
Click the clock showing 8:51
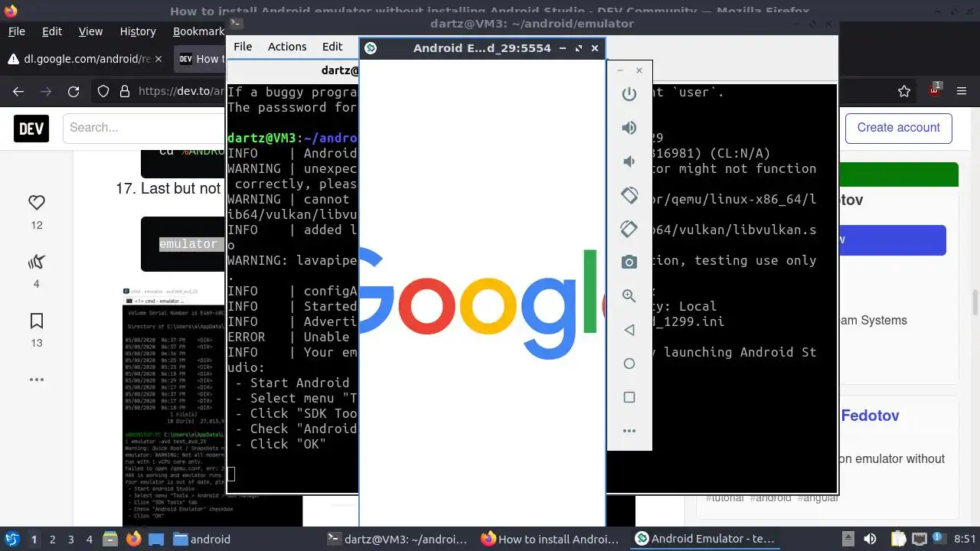click(x=965, y=540)
